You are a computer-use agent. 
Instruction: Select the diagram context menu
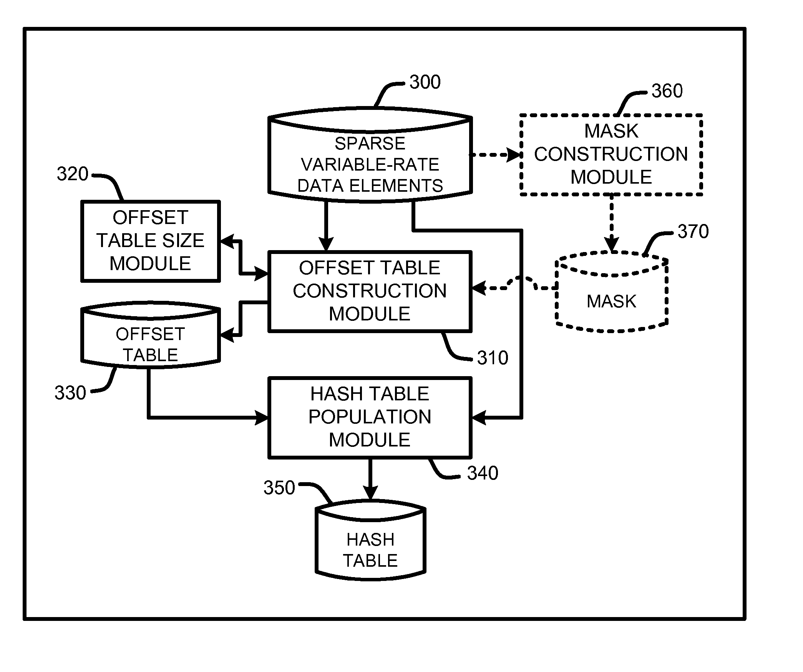click(x=401, y=336)
